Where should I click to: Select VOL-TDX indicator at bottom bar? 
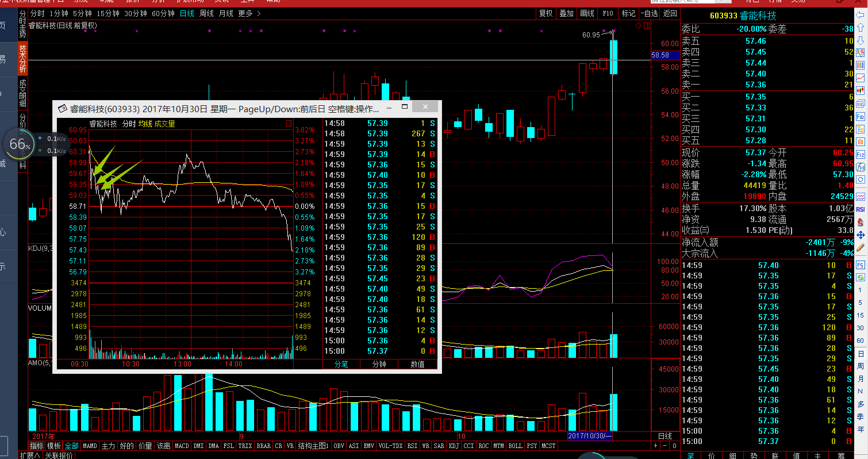tap(391, 446)
